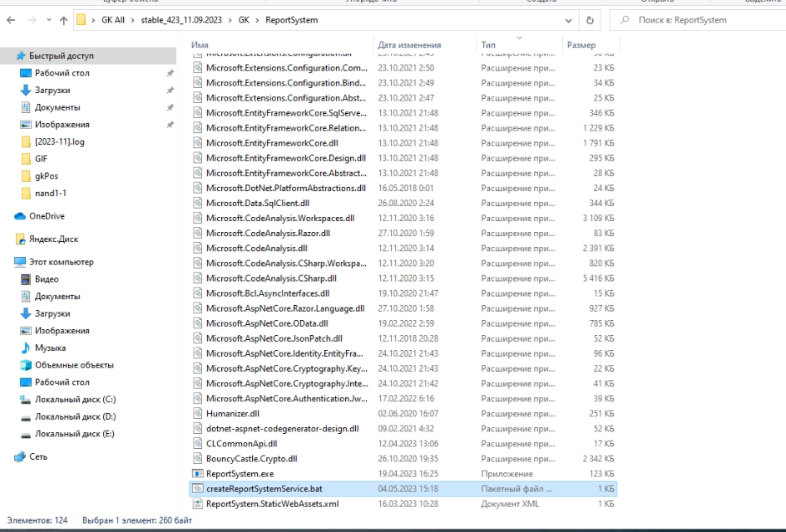The width and height of the screenshot is (786, 532).
Task: Sort files by the Размер column
Action: (581, 45)
